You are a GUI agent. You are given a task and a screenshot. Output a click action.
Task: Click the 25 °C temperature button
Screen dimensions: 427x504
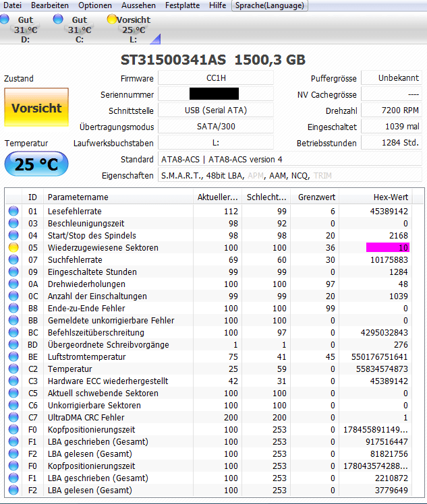click(x=36, y=164)
